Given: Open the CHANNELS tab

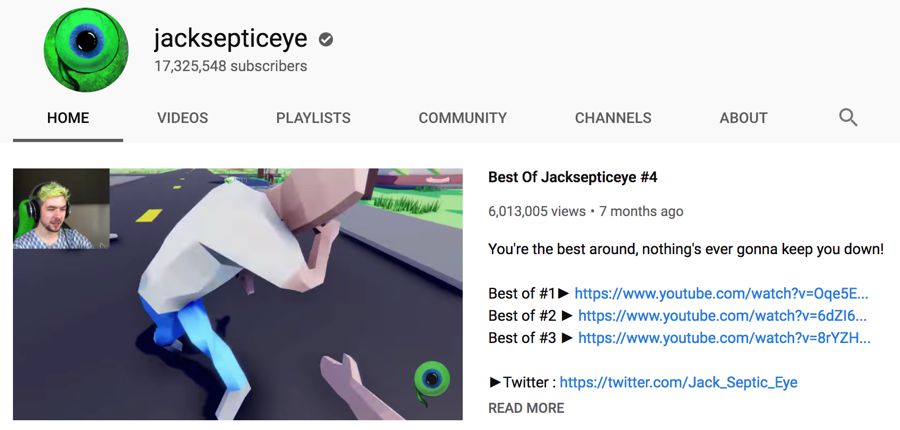Looking at the screenshot, I should [x=613, y=118].
